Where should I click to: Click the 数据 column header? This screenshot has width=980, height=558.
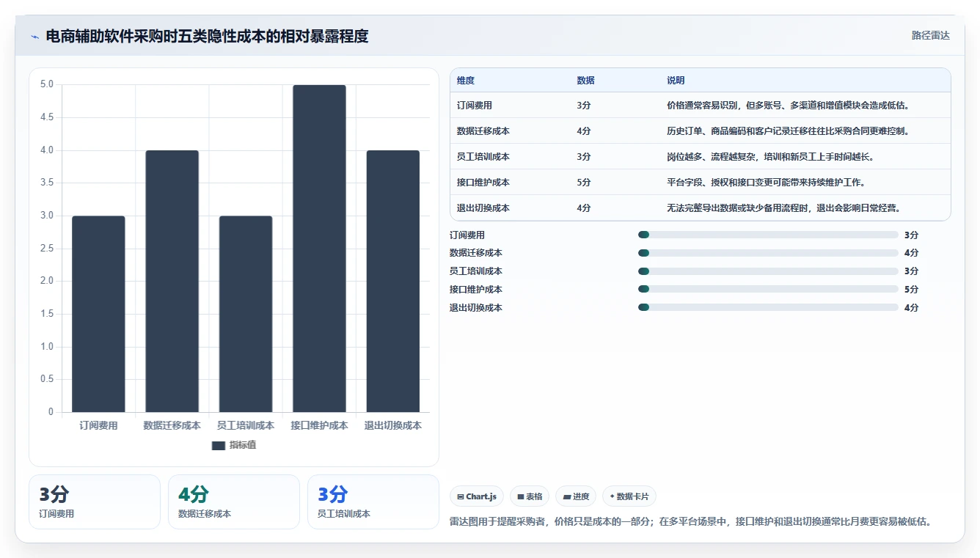(x=586, y=81)
